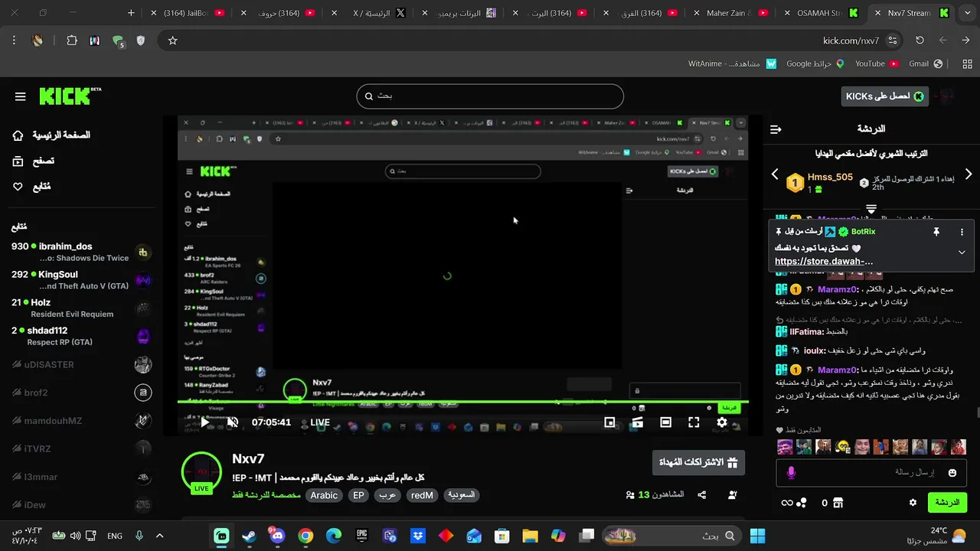Bookmark this page with the star
Image resolution: width=980 pixels, height=551 pixels.
coord(173,41)
